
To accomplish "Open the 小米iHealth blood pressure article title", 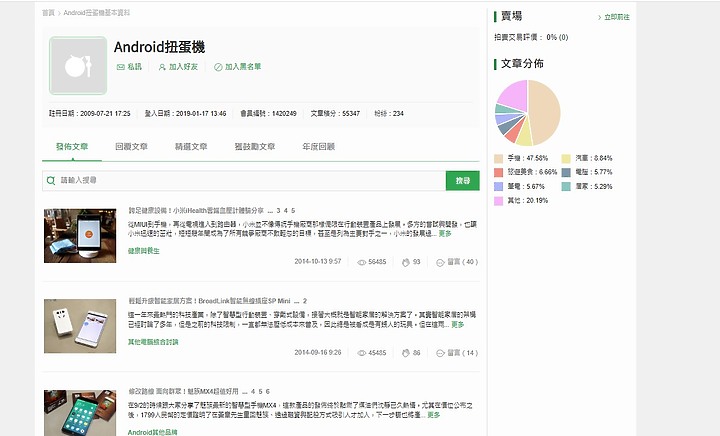I will tap(196, 211).
